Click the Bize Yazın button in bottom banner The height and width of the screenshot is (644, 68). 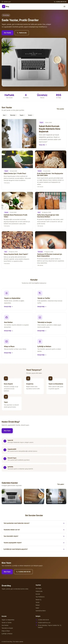click(7, 572)
